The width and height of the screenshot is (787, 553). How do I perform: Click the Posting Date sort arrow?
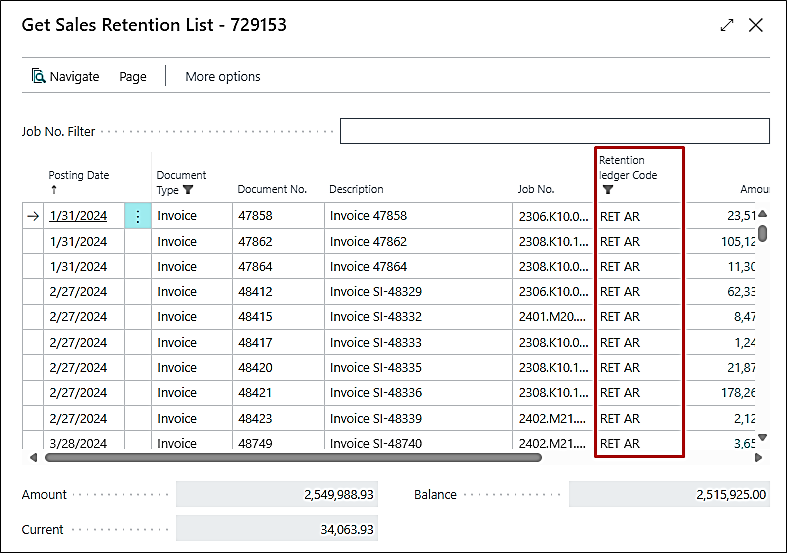pos(54,189)
